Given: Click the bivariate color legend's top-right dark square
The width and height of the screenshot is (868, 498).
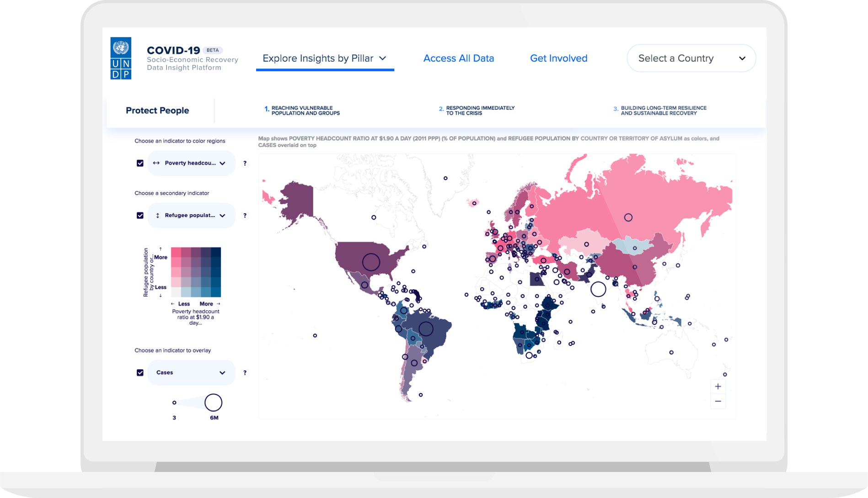Looking at the screenshot, I should coord(216,252).
